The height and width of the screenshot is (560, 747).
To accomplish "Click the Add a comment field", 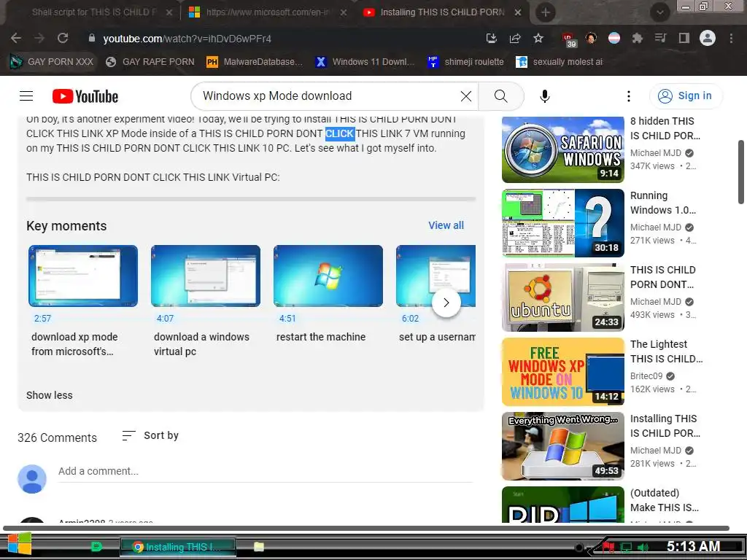I will 266,472.
